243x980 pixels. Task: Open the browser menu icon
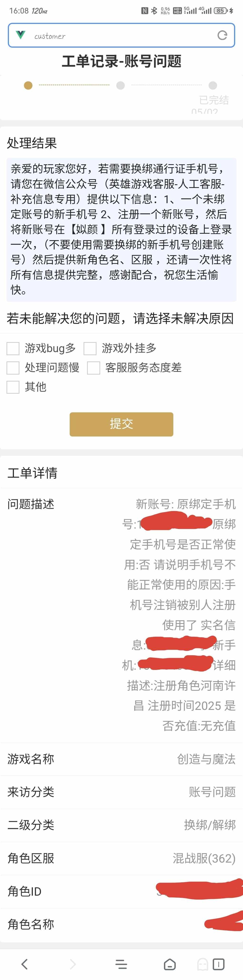click(x=121, y=964)
